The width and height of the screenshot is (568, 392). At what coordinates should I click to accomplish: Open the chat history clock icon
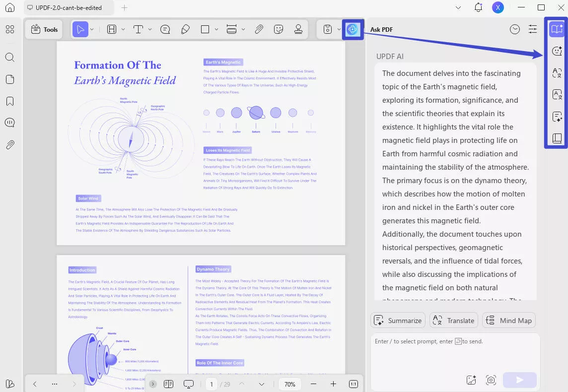coord(515,29)
